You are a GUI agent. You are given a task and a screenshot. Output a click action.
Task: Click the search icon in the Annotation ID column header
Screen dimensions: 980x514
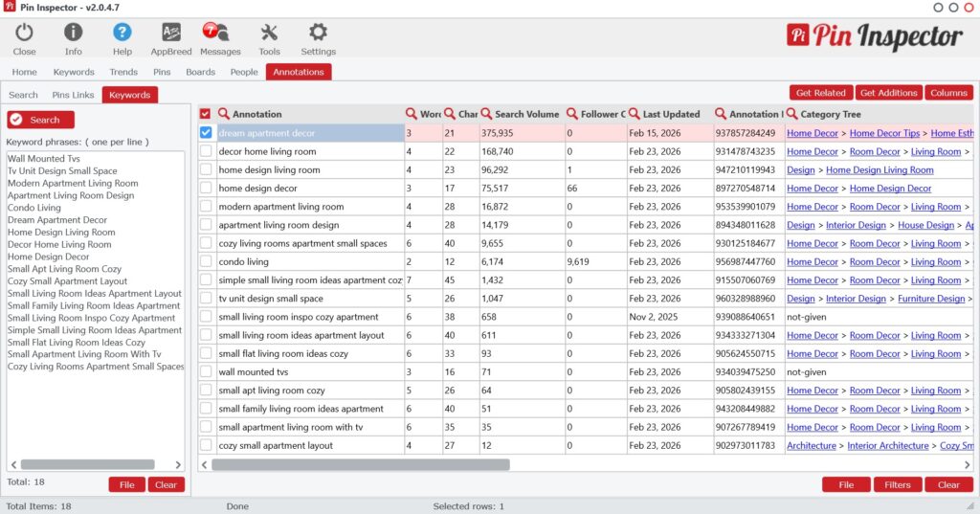pyautogui.click(x=721, y=114)
